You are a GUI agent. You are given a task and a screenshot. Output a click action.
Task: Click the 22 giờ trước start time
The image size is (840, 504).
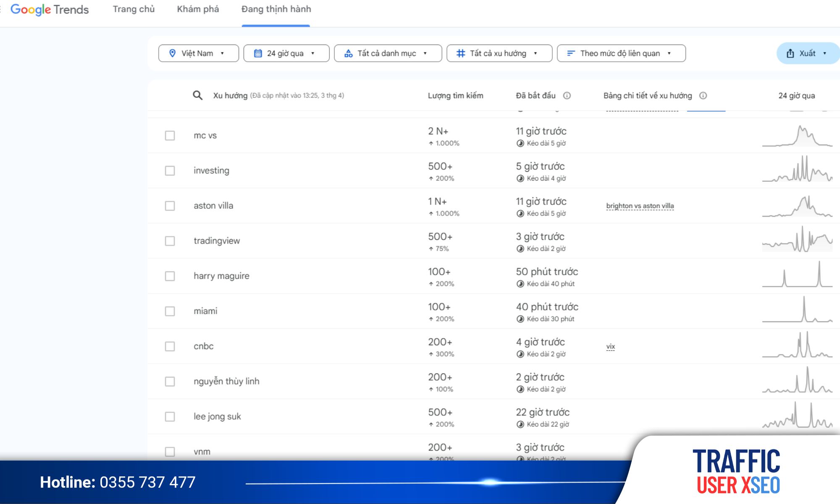(543, 412)
